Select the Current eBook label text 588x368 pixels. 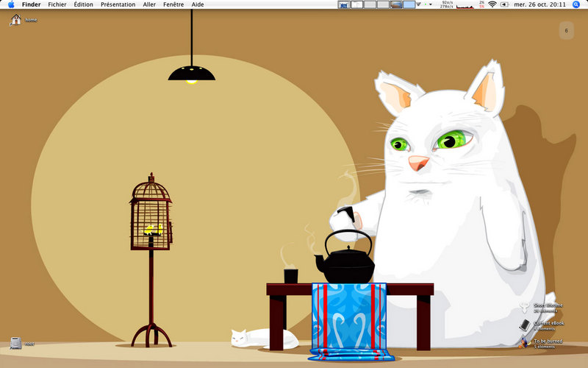tap(549, 323)
